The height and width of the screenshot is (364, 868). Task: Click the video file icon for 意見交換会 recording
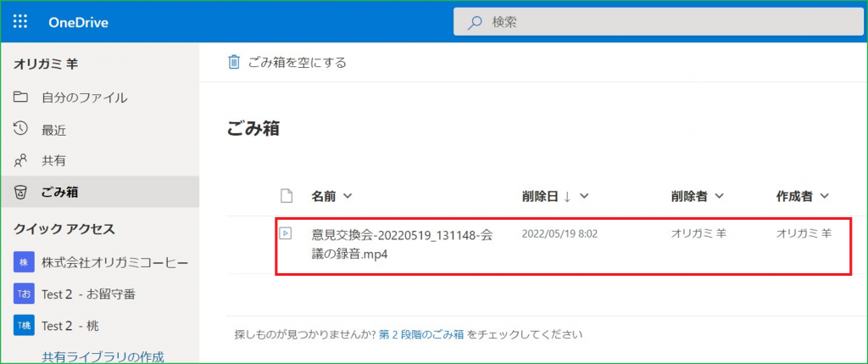click(x=285, y=233)
